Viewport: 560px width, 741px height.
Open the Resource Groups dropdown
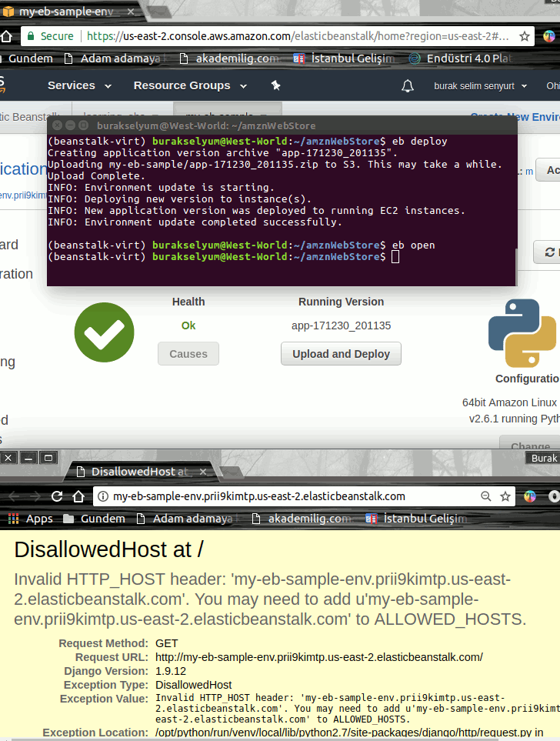pyautogui.click(x=190, y=85)
